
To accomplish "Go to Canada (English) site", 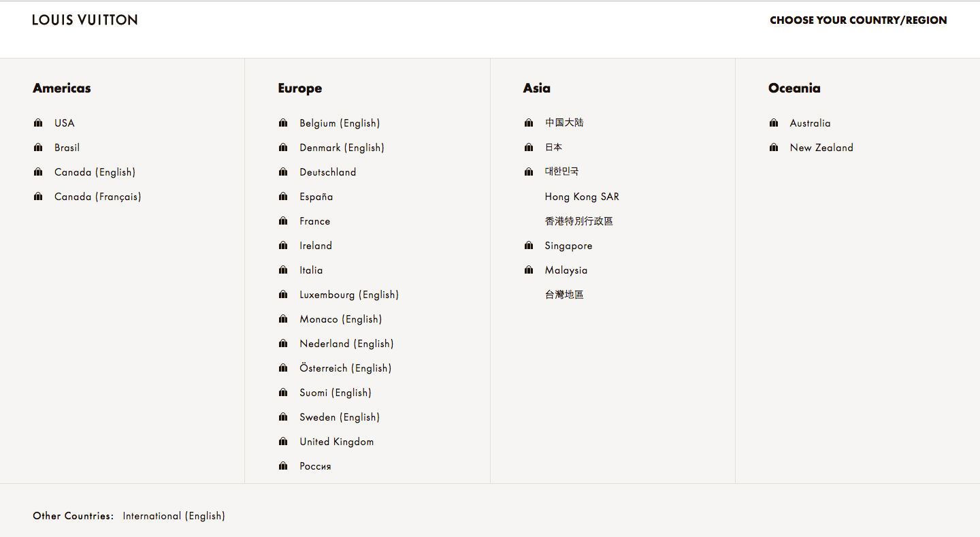I will [x=95, y=172].
